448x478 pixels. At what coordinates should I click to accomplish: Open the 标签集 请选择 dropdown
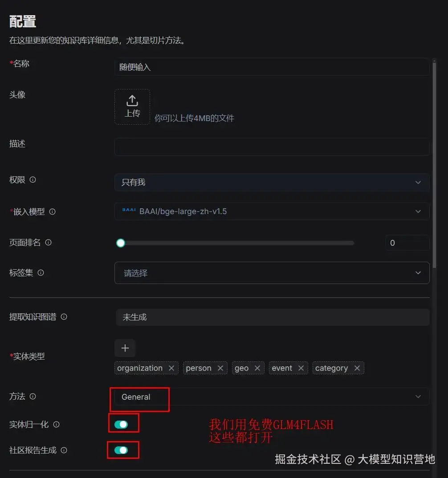click(272, 273)
